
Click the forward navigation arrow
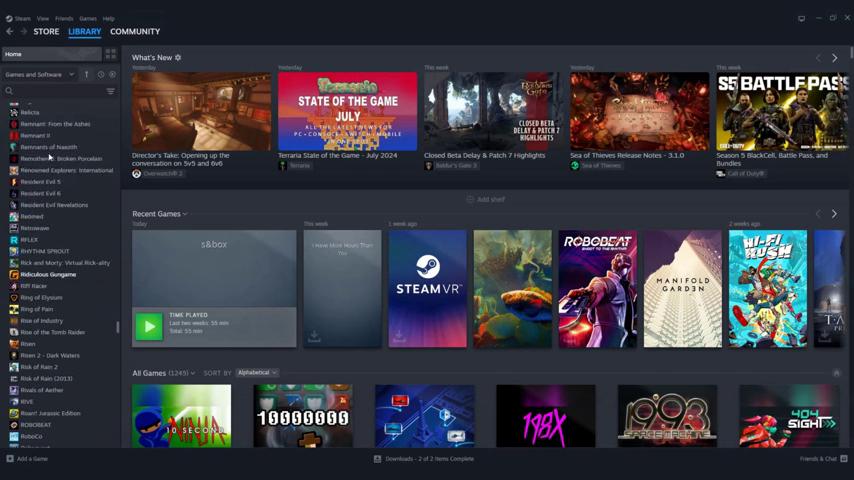24,32
